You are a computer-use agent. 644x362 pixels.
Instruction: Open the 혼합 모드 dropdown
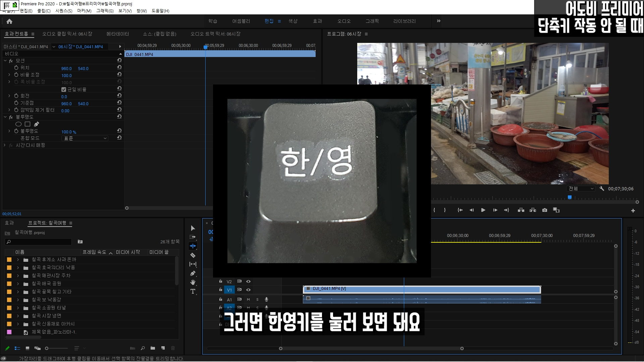[x=85, y=138]
